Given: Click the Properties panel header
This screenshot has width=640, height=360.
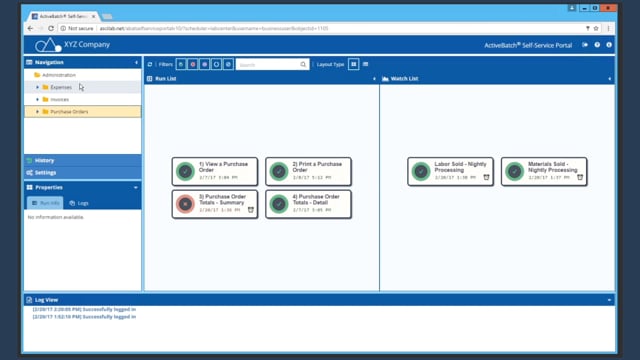Looking at the screenshot, I should click(83, 187).
